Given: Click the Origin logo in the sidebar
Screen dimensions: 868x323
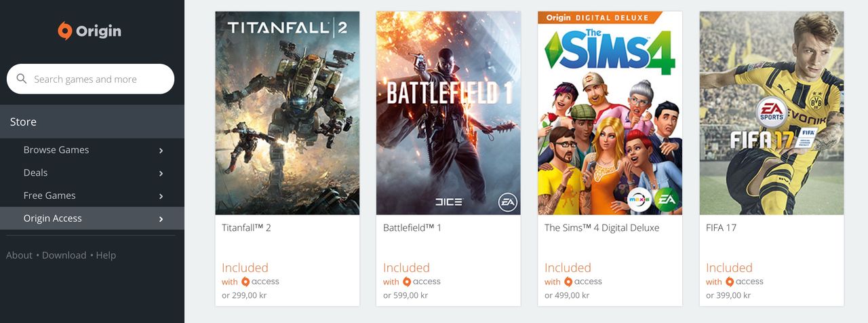Looking at the screenshot, I should [90, 31].
